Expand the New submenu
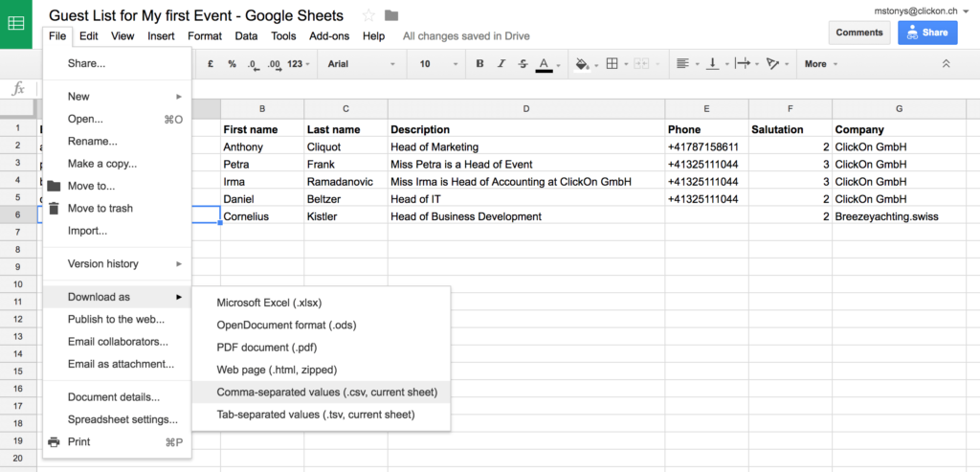The height and width of the screenshot is (472, 980). (118, 97)
